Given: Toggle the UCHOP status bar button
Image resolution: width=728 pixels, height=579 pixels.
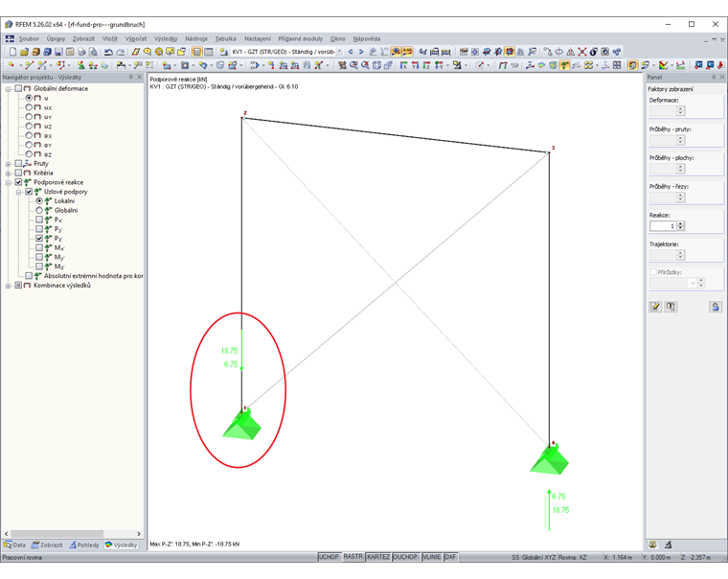Looking at the screenshot, I should [329, 557].
